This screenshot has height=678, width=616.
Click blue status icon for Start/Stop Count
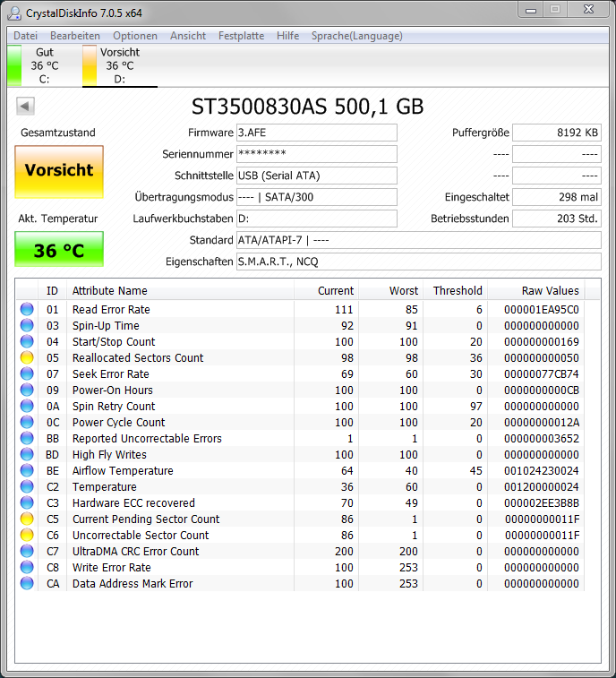[27, 341]
